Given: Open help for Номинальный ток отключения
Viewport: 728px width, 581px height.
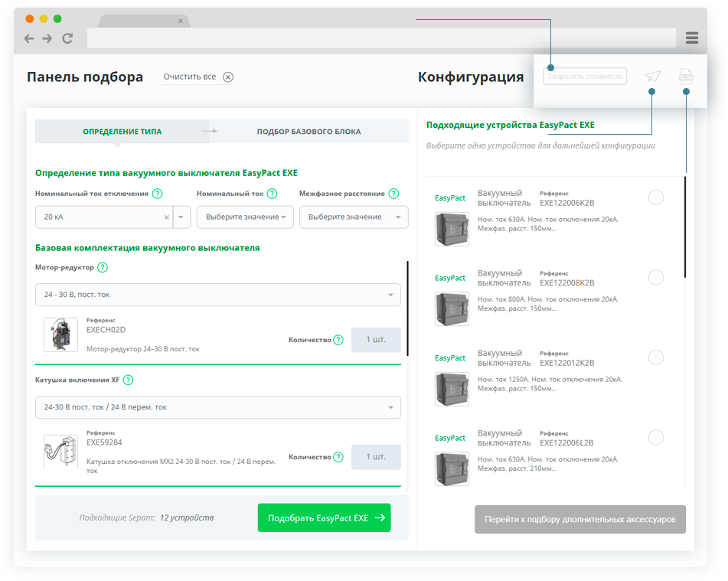Looking at the screenshot, I should [158, 194].
